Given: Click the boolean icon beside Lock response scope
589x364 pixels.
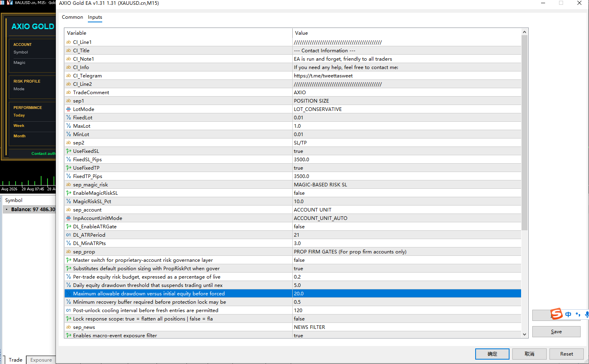Looking at the screenshot, I should click(x=69, y=318).
